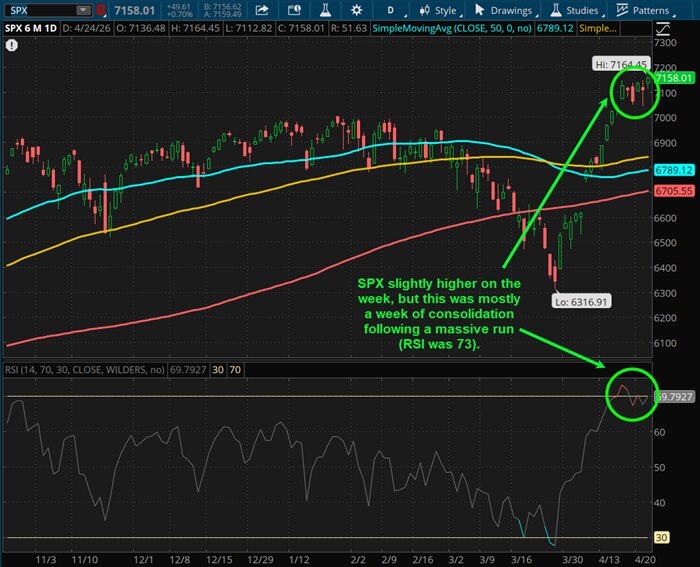Click the 4/20 date on time axis
Image resolution: width=700 pixels, height=567 pixels.
click(645, 560)
